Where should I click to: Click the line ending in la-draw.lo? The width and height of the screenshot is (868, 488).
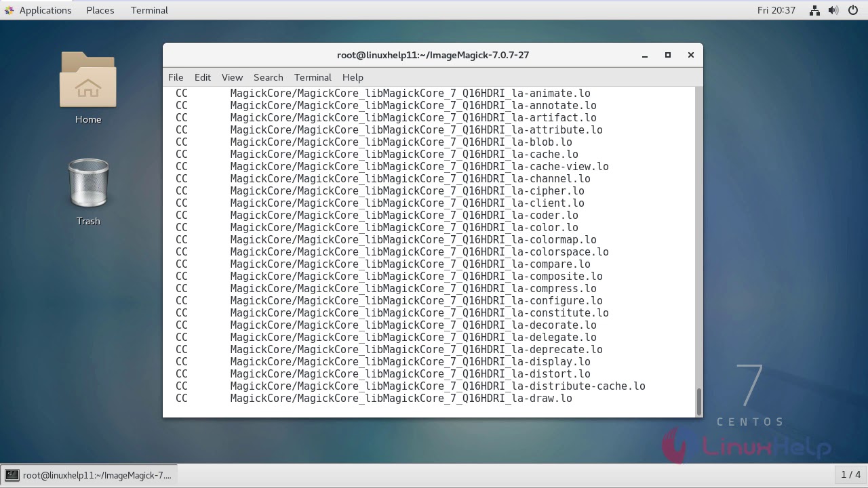pos(374,399)
